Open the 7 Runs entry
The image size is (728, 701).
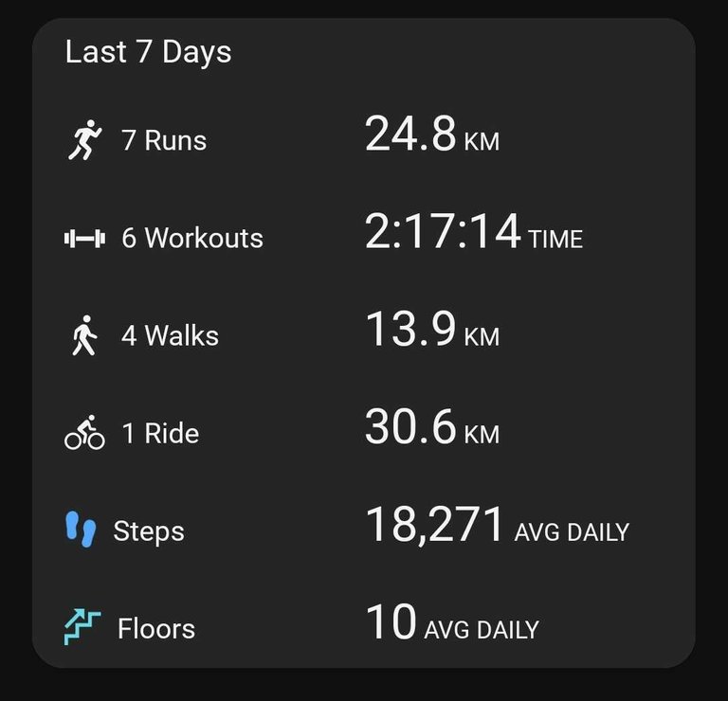(164, 140)
